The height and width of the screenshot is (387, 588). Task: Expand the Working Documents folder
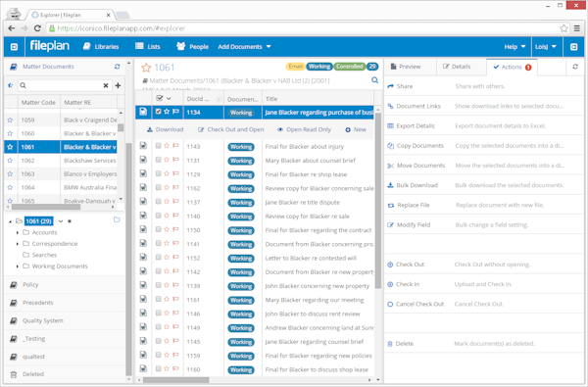18,266
